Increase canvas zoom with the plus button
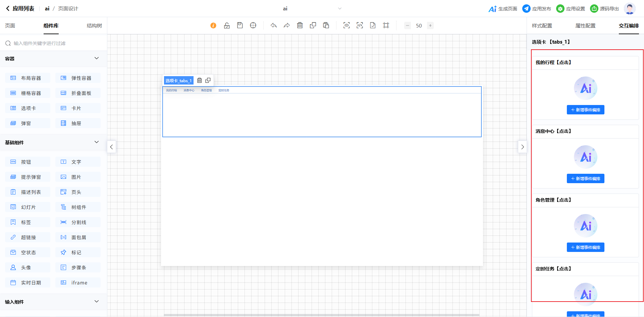644x317 pixels. click(x=430, y=25)
